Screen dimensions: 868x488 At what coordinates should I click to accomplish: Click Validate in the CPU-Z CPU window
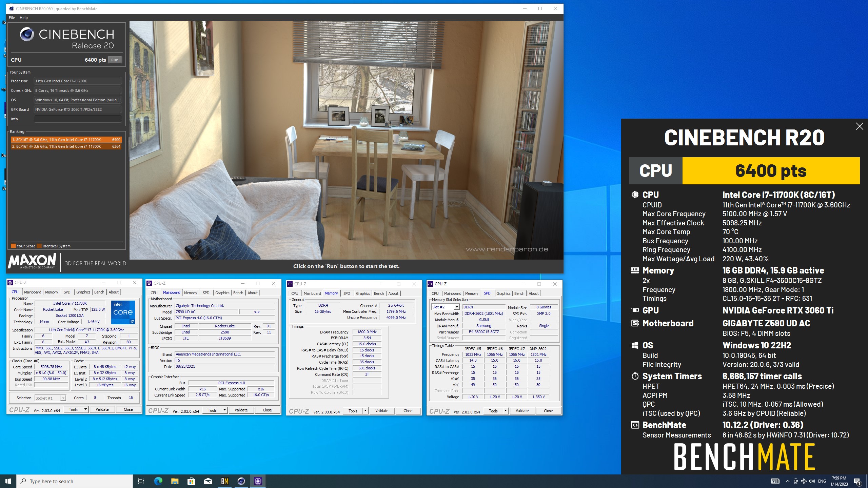102,409
